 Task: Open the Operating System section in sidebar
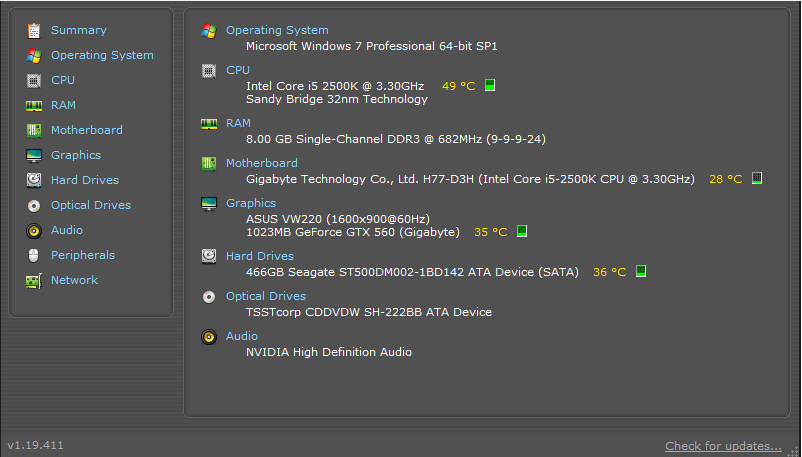click(102, 55)
